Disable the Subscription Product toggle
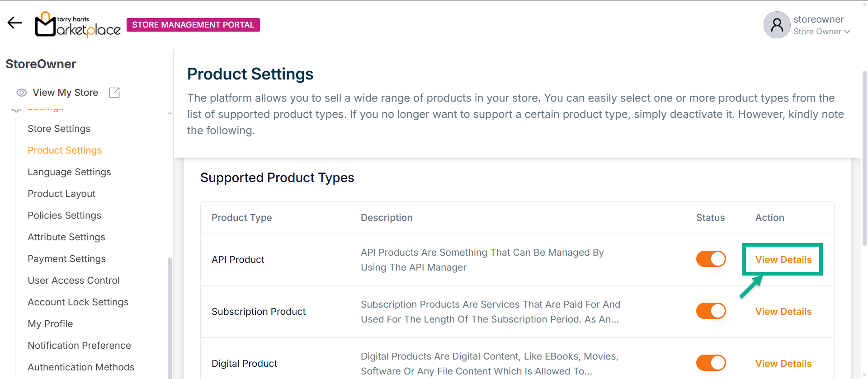Screen dimensions: 868x379 (711, 311)
